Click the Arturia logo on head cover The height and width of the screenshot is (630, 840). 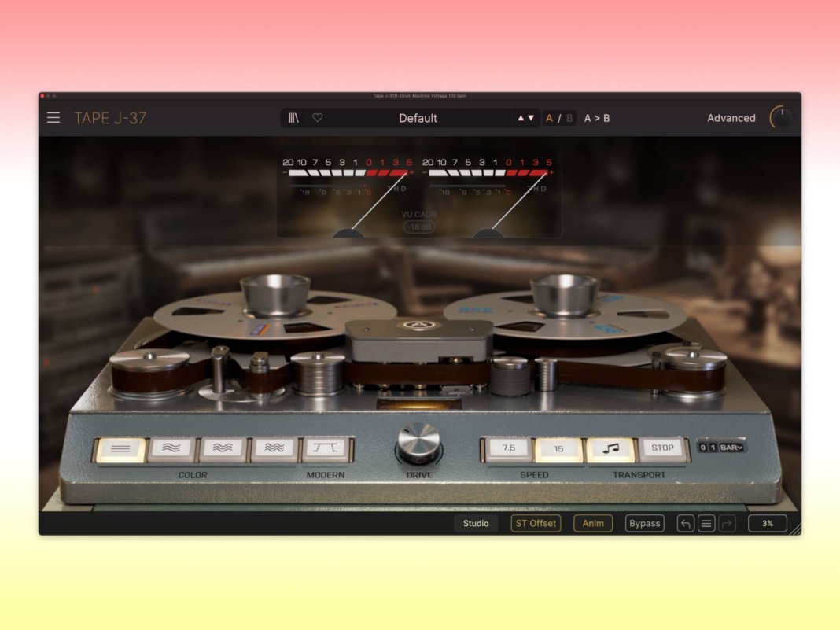coord(419,325)
